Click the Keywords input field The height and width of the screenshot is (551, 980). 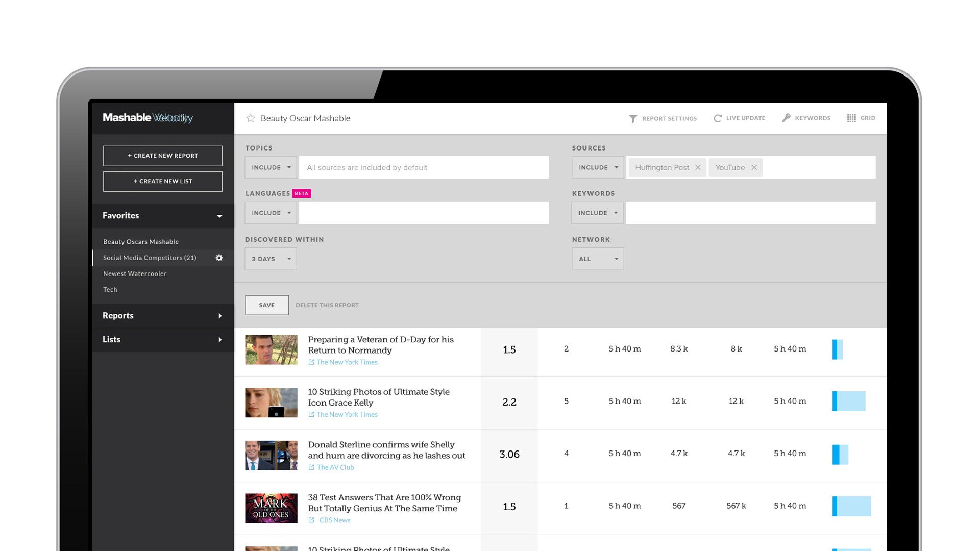[x=751, y=213]
